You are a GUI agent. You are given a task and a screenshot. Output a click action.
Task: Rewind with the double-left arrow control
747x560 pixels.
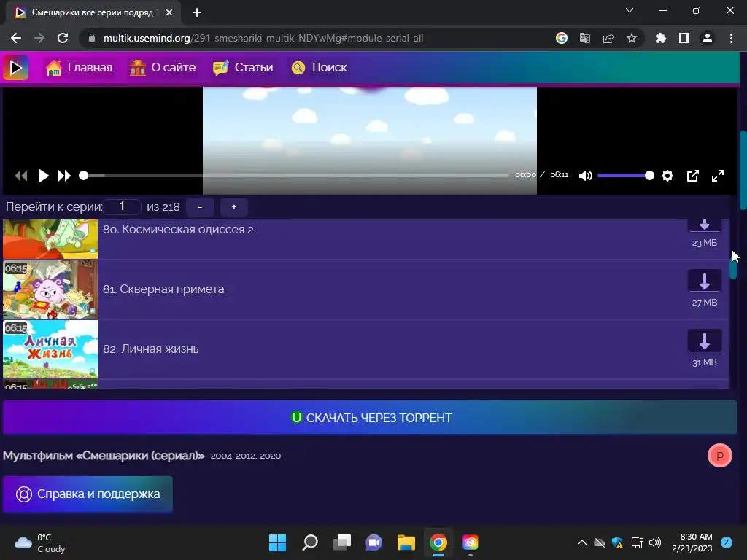pyautogui.click(x=21, y=176)
